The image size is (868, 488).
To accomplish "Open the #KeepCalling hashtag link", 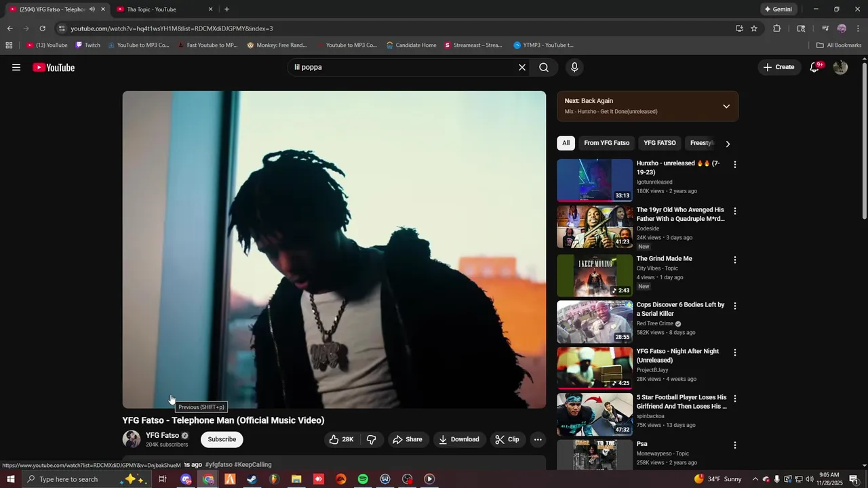I will coord(253,464).
